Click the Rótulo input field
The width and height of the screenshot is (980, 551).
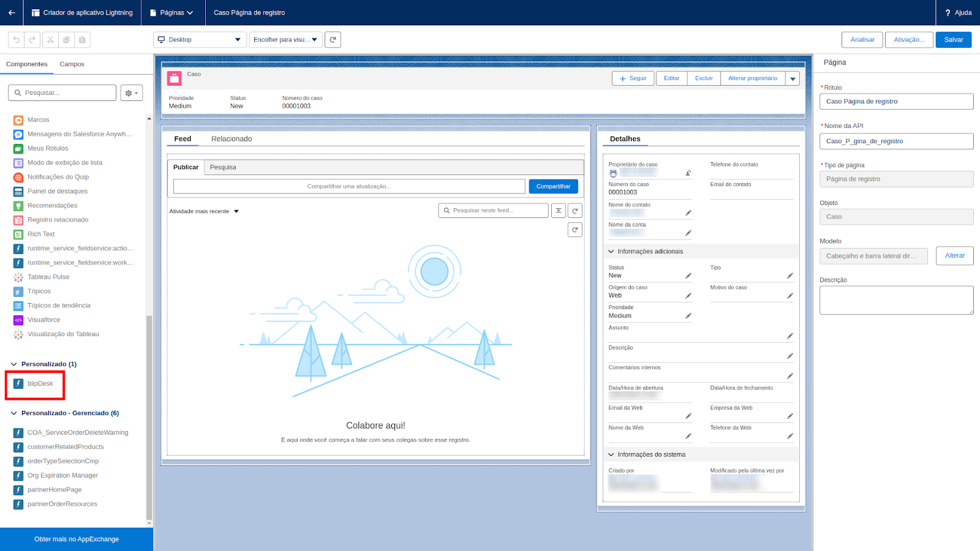(896, 102)
